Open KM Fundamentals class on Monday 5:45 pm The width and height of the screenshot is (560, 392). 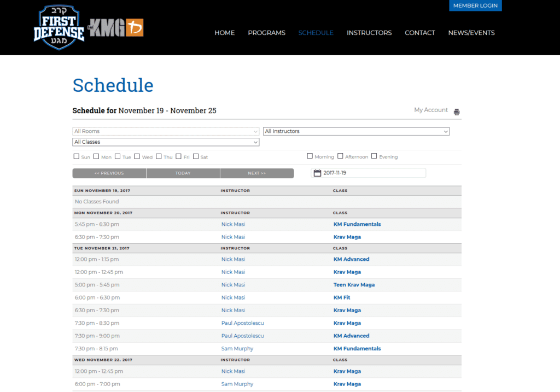pos(357,224)
